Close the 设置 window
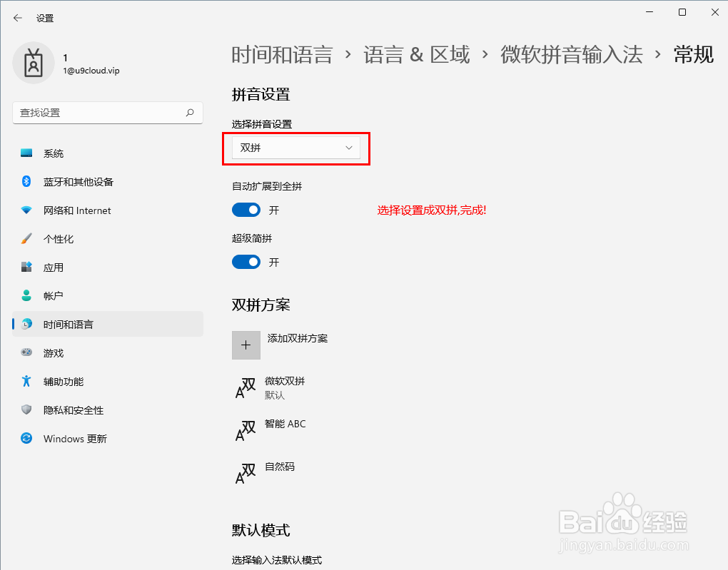Viewport: 728px width, 570px height. pyautogui.click(x=715, y=12)
